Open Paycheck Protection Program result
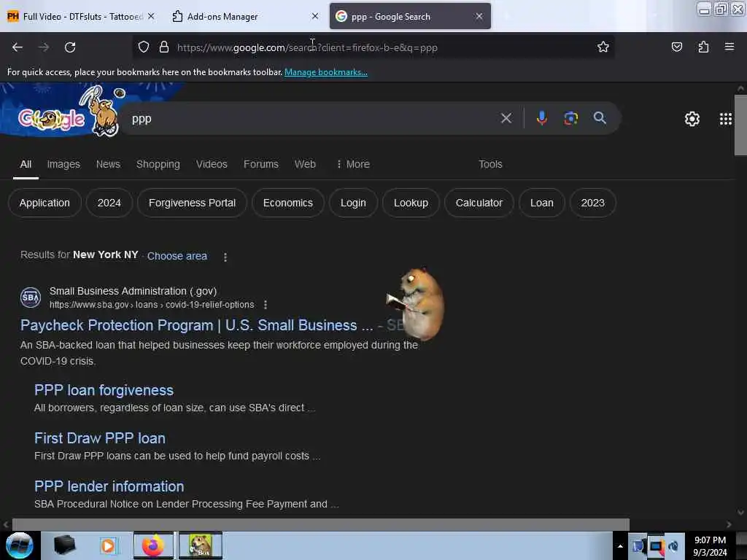Image resolution: width=747 pixels, height=560 pixels. tap(196, 325)
